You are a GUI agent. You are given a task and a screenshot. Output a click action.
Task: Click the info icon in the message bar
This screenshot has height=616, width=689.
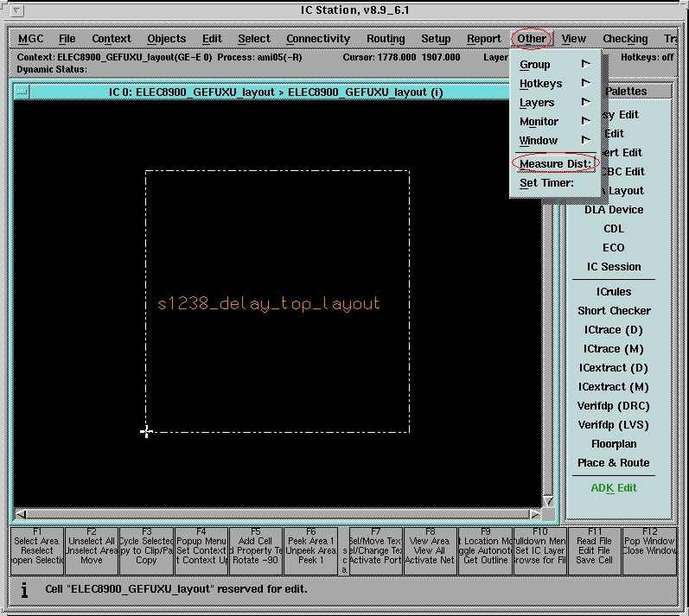24,590
